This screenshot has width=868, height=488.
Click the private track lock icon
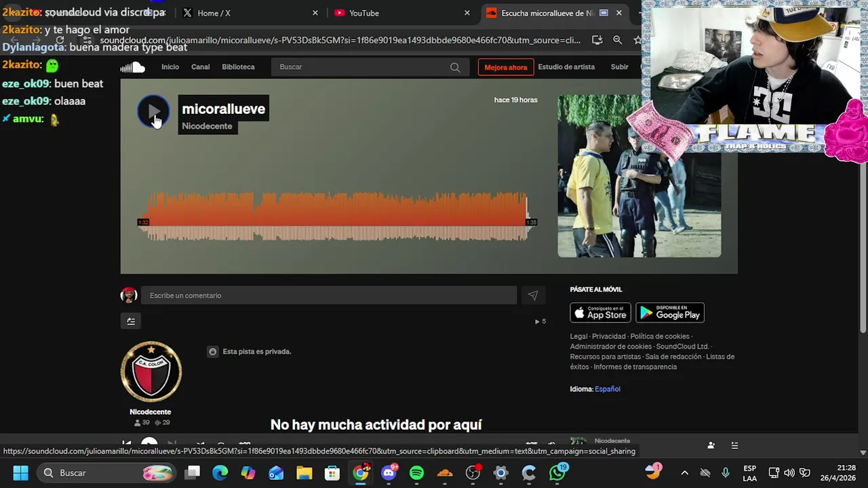[x=212, y=352]
